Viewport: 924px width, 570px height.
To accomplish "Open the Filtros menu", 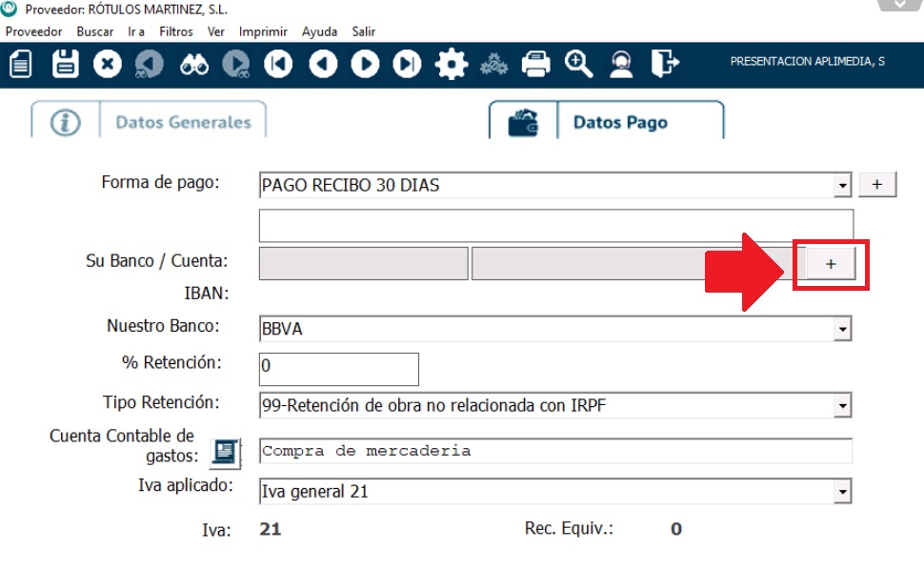I will pos(176,31).
